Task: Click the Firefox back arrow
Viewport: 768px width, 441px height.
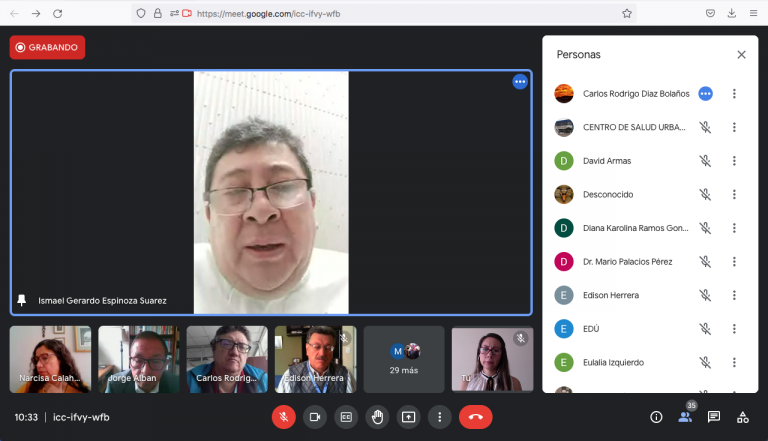Action: [15, 14]
